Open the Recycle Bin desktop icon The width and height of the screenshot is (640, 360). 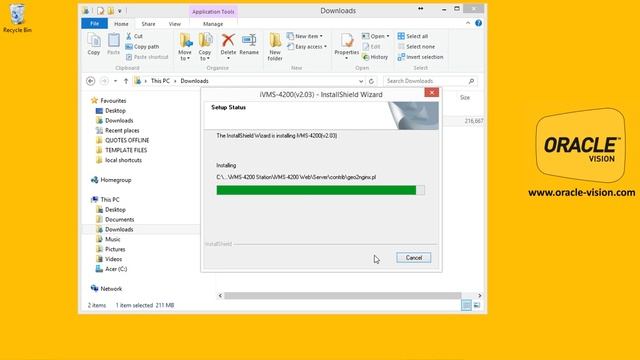coord(17,18)
